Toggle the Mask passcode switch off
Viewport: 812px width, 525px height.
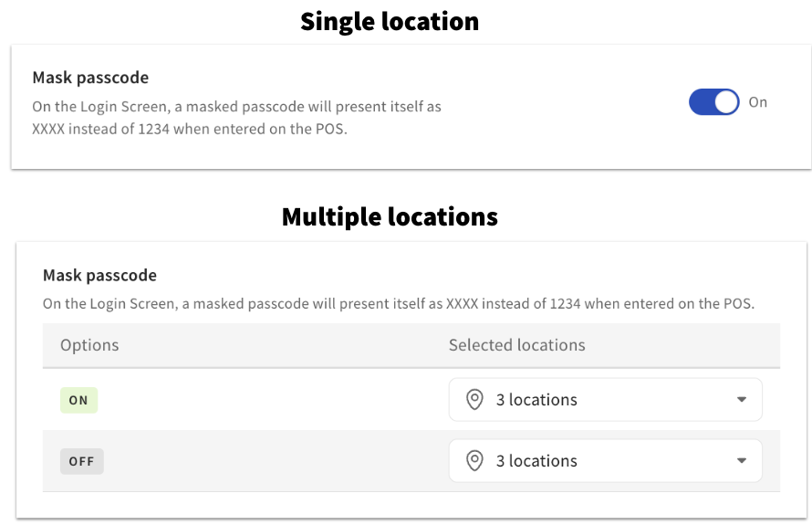point(713,102)
